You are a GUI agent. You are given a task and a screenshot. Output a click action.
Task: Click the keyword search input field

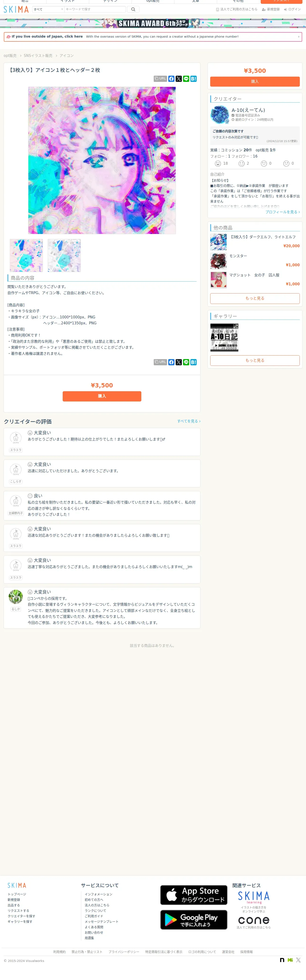[x=95, y=10]
